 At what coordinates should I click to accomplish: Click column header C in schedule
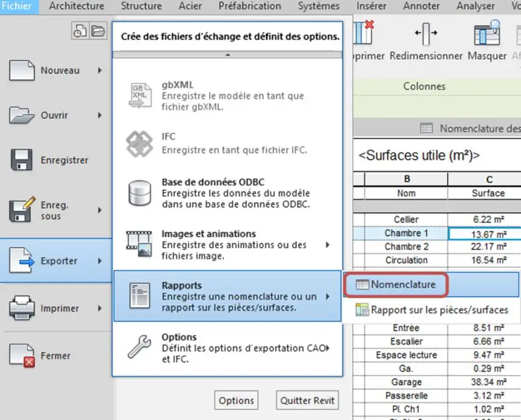(x=485, y=180)
